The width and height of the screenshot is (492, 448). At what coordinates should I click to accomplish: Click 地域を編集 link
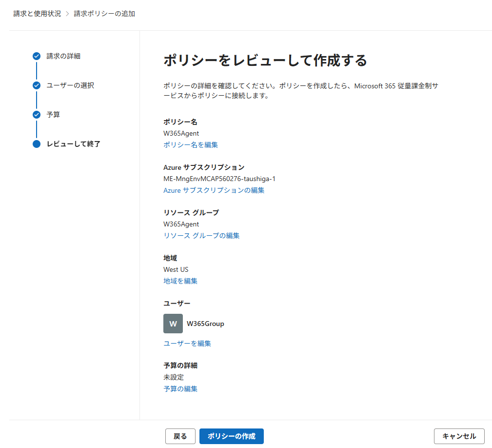[x=180, y=281]
